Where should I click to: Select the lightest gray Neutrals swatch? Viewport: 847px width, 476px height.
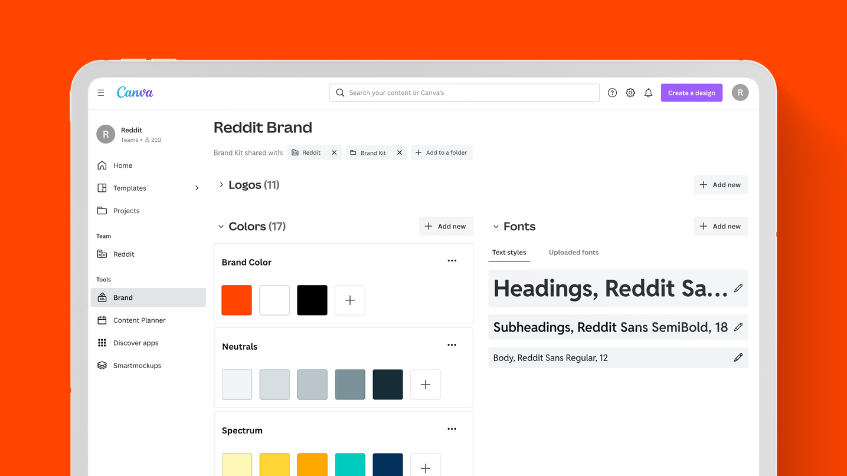coord(237,385)
